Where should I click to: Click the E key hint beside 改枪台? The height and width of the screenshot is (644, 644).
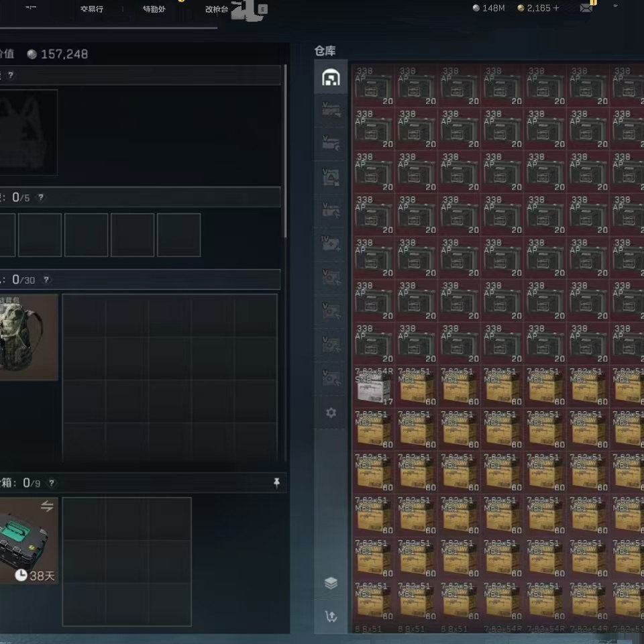(x=263, y=9)
